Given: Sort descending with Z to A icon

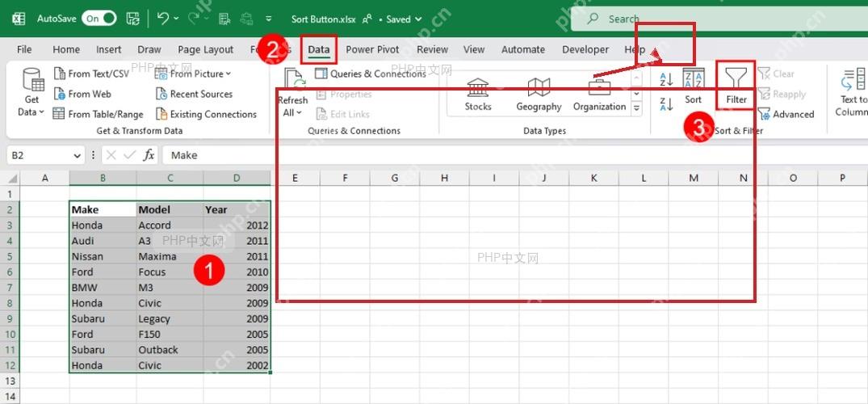Looking at the screenshot, I should pos(666,103).
